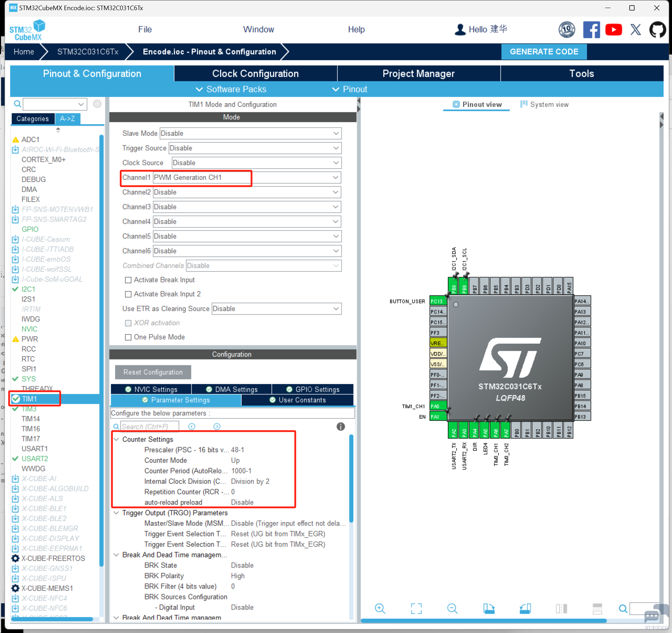Image resolution: width=672 pixels, height=633 pixels.
Task: Click the category search magnifier icon
Action: (17, 104)
